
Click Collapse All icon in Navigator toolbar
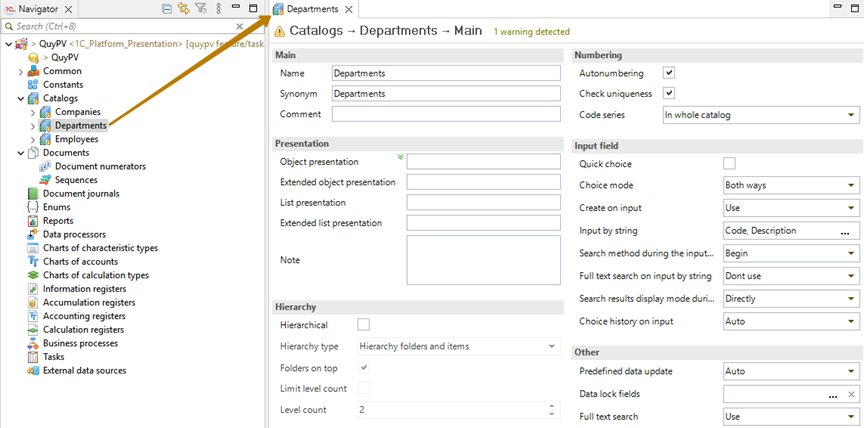click(166, 8)
